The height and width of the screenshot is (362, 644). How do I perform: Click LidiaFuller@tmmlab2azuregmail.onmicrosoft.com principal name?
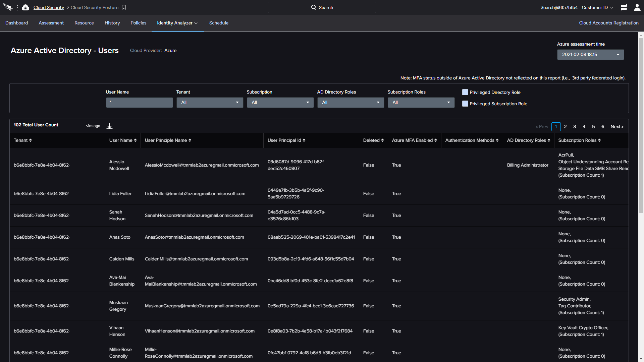[x=195, y=193]
